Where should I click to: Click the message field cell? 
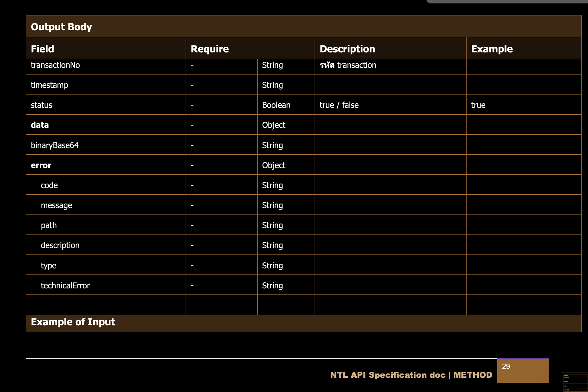coord(56,205)
